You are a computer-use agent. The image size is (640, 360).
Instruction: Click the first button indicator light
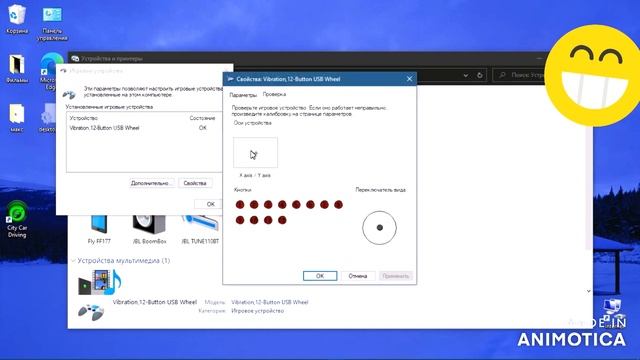240,204
